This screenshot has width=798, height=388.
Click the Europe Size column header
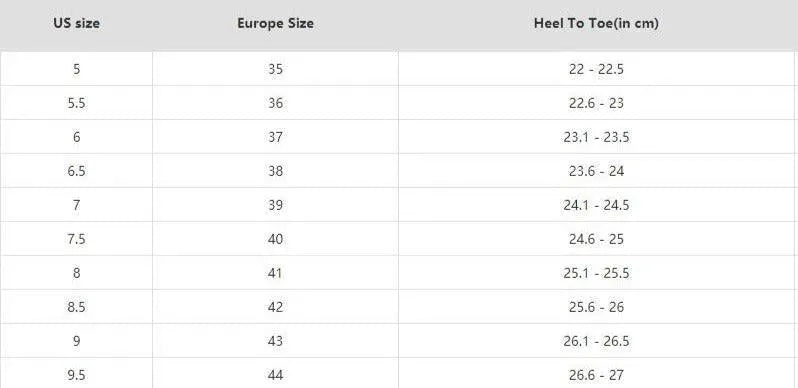pos(275,23)
